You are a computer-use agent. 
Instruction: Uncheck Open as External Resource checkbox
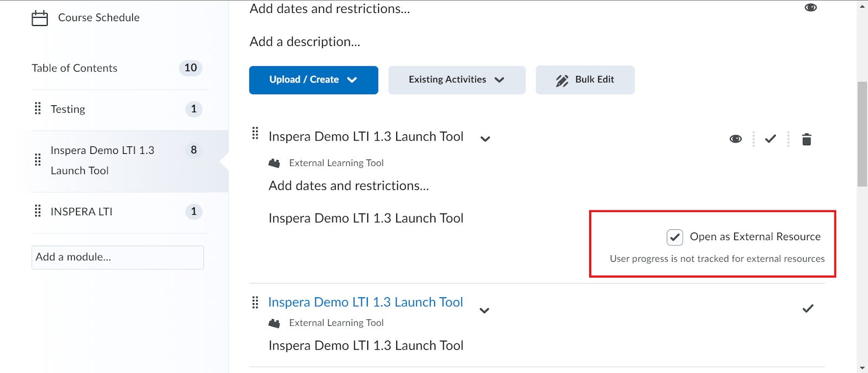click(675, 237)
